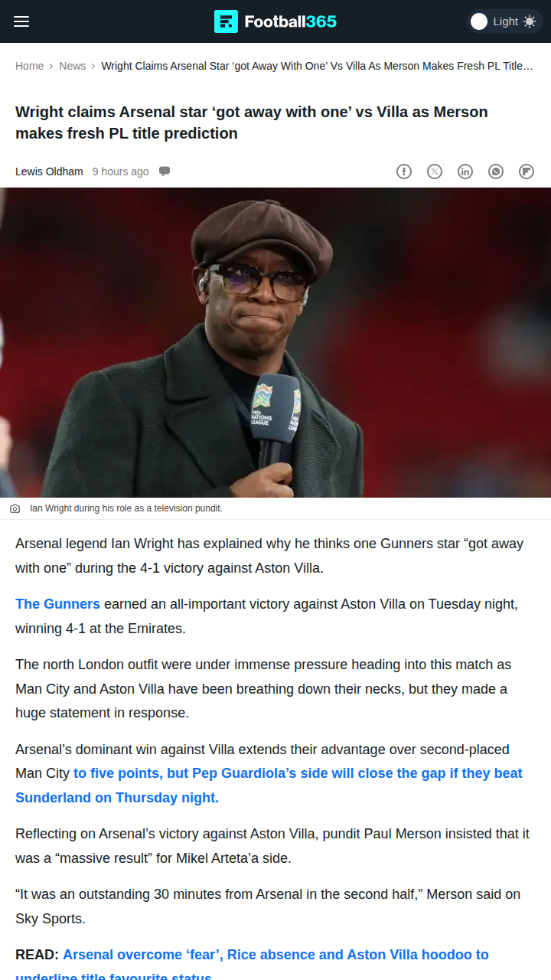Open the hamburger navigation menu
The height and width of the screenshot is (980, 551).
pyautogui.click(x=21, y=21)
